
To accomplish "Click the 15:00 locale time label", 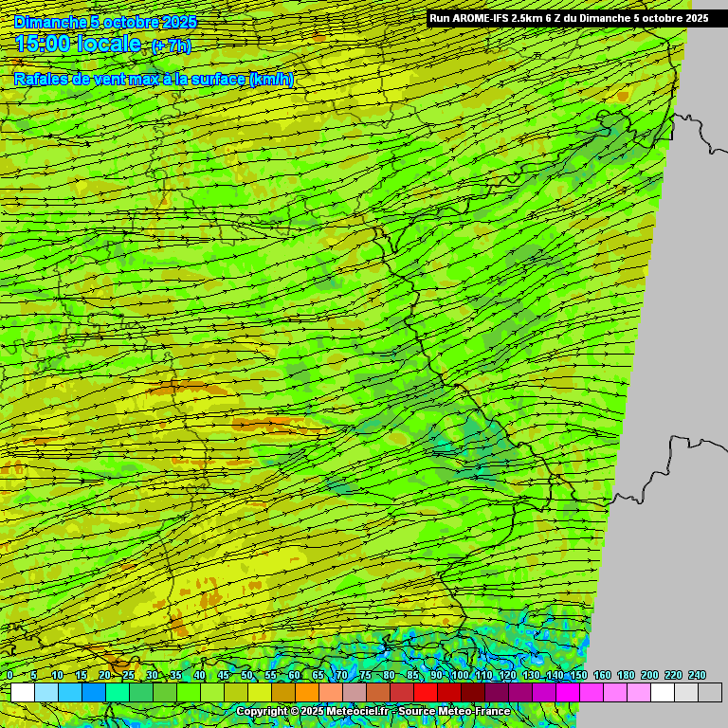I will (x=78, y=45).
